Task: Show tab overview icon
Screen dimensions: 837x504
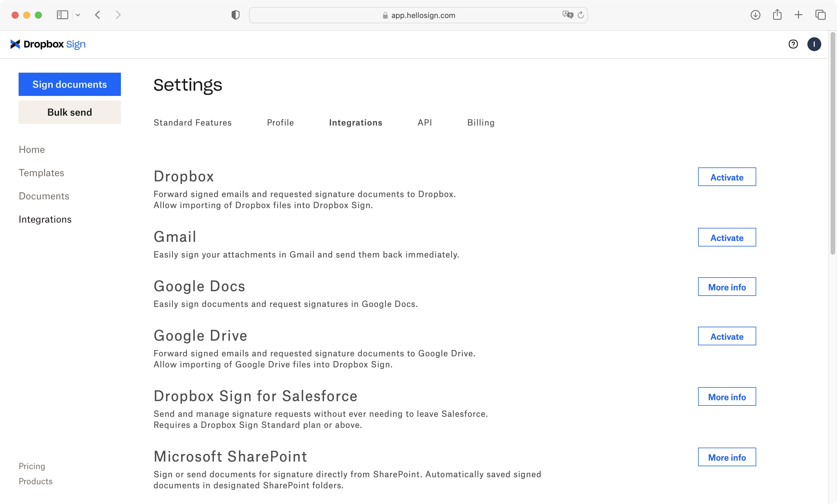Action: coord(820,15)
